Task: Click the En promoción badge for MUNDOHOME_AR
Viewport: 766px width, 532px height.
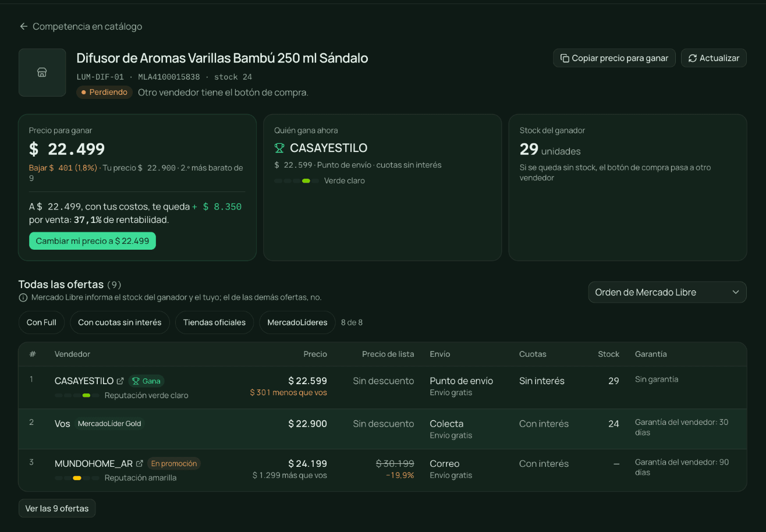Action: tap(174, 464)
